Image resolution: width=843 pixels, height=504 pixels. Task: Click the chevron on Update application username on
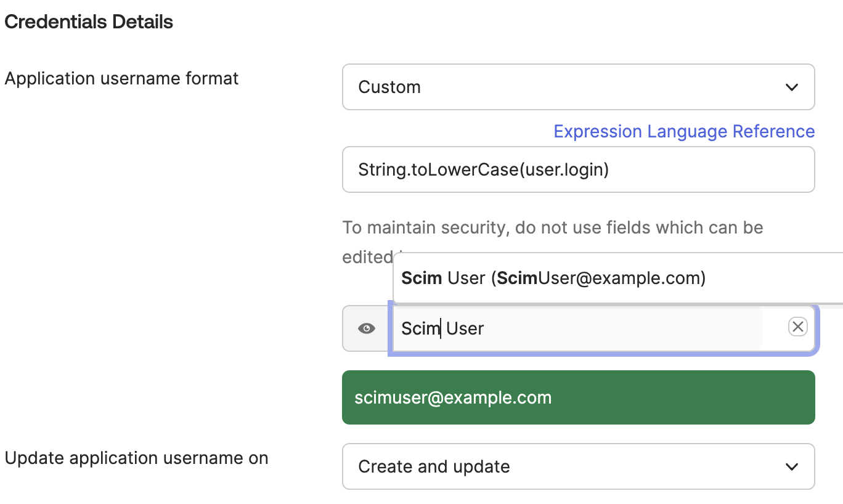click(792, 466)
